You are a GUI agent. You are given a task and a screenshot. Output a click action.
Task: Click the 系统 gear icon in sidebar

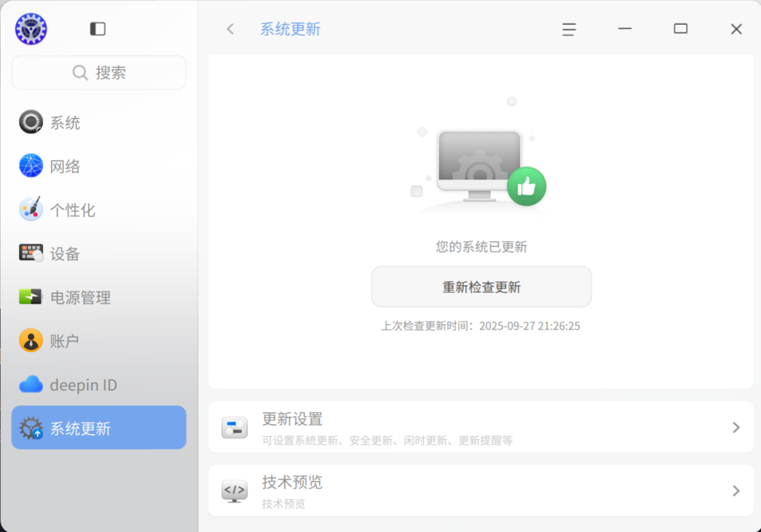[x=31, y=122]
